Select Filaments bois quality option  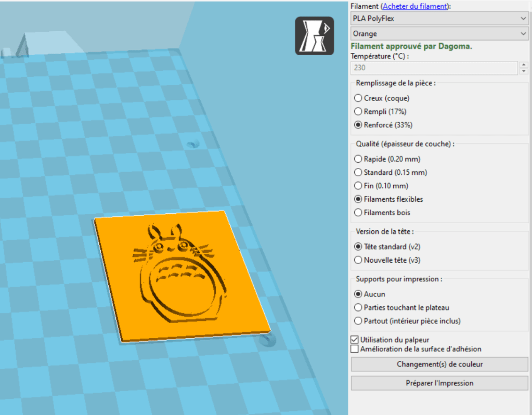click(x=358, y=212)
